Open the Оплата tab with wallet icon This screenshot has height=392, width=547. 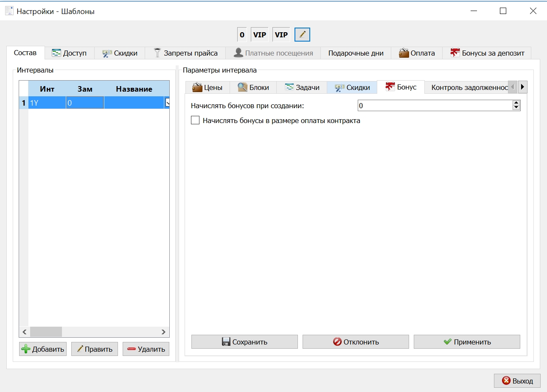pyautogui.click(x=417, y=53)
